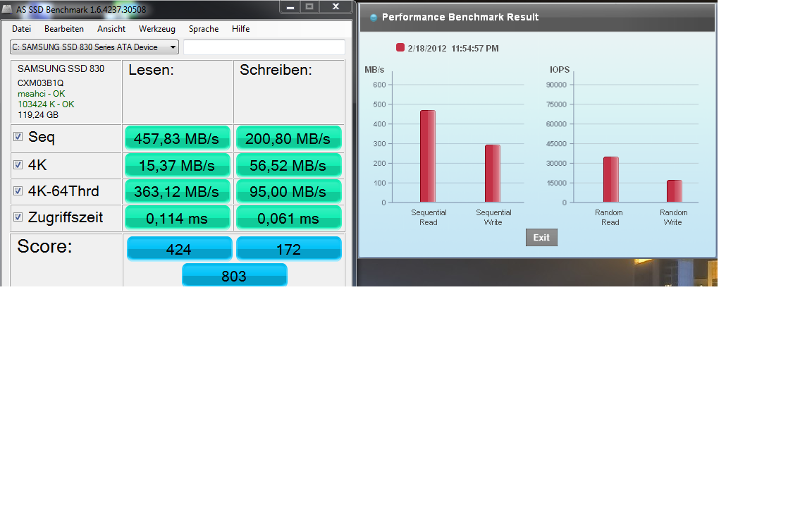
Task: Close the AS SSD Benchmark window
Action: 336,7
